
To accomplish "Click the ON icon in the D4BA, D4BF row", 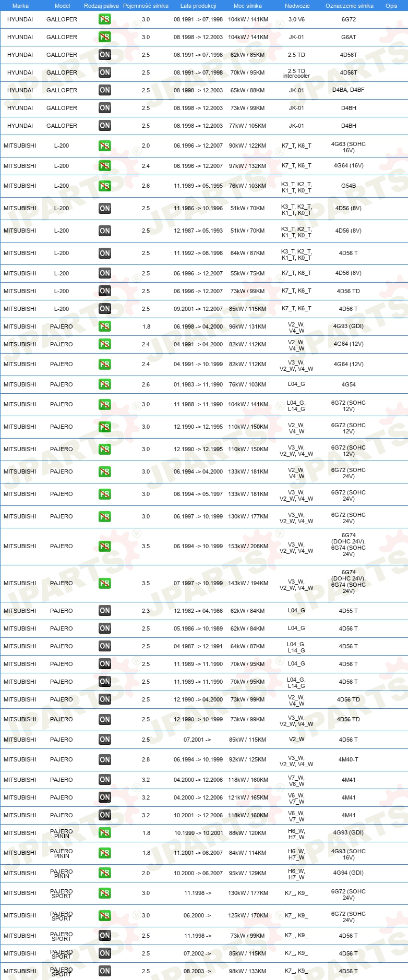I will point(105,90).
